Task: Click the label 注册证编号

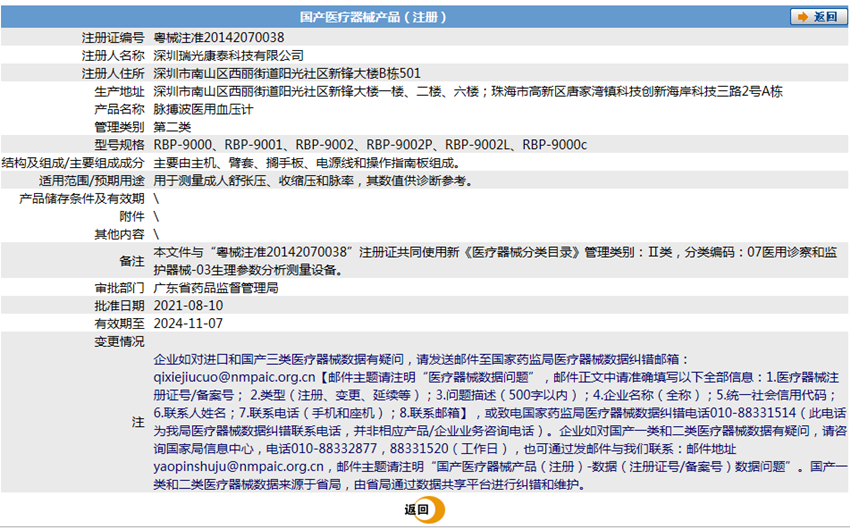Action: click(113, 37)
